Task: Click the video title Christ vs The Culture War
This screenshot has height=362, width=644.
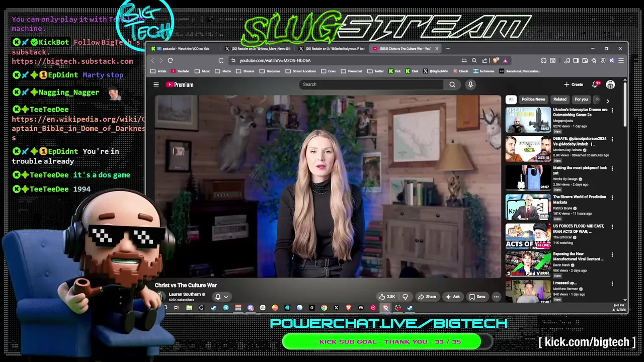Action: (186, 285)
